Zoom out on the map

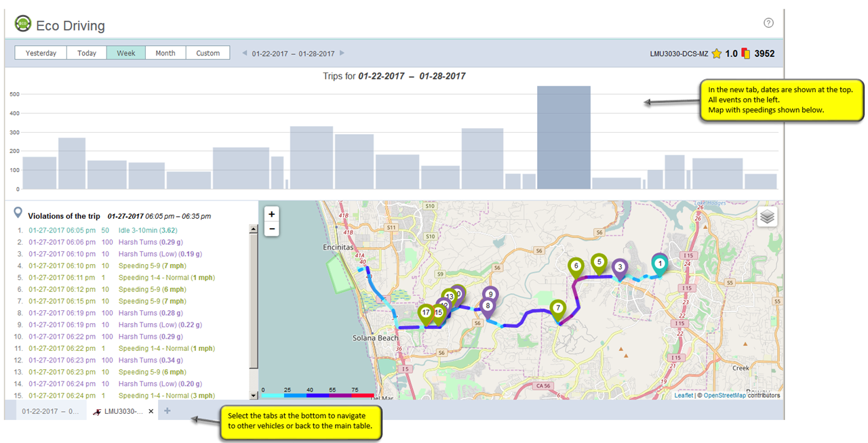pyautogui.click(x=271, y=229)
